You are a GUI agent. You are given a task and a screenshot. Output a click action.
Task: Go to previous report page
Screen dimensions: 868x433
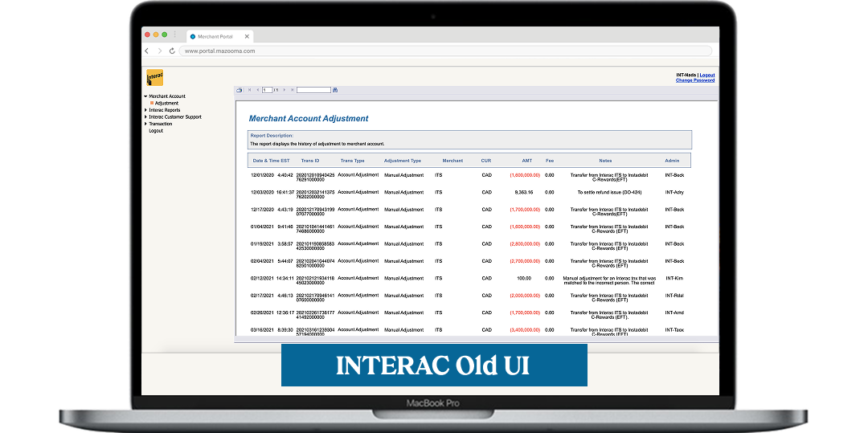pos(256,90)
